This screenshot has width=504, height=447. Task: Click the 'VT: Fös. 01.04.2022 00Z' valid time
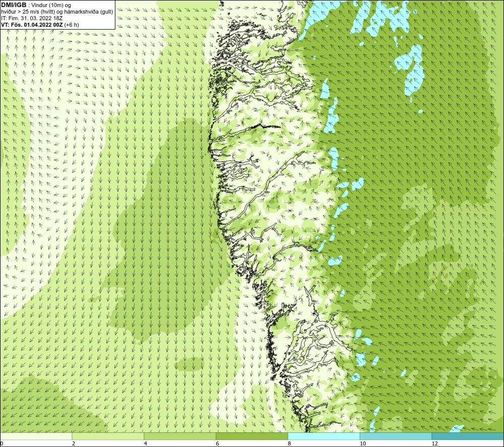pos(32,25)
